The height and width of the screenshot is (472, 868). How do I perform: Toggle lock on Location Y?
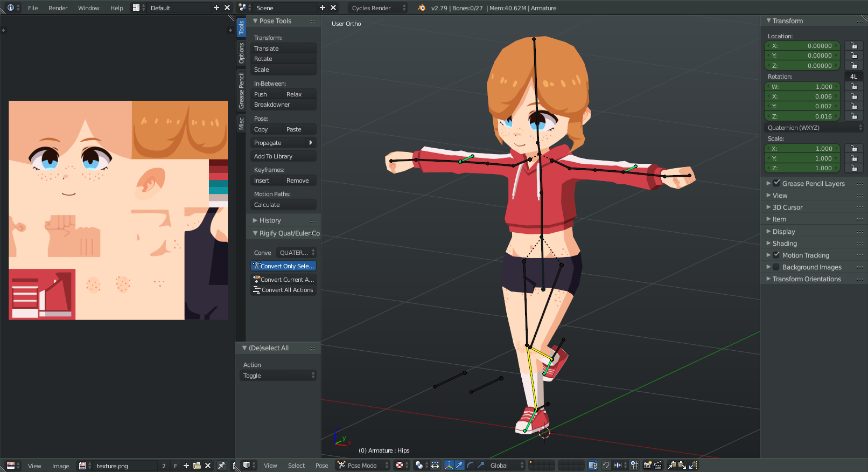click(854, 55)
